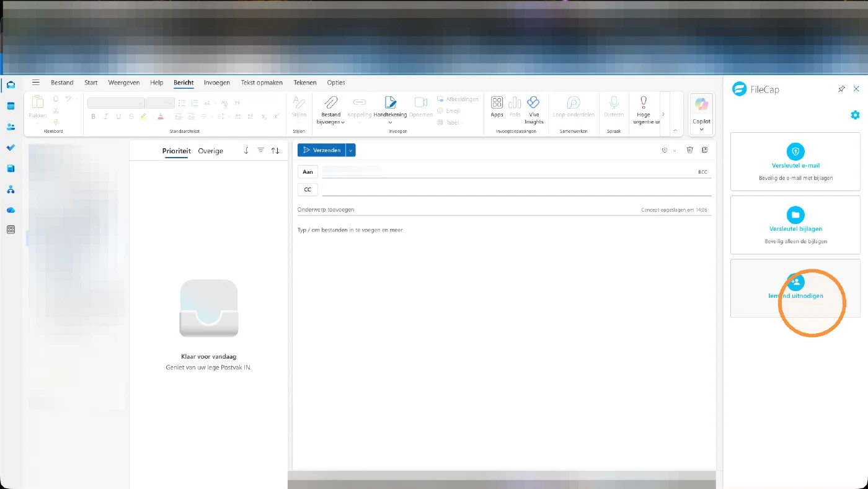This screenshot has height=489, width=868.
Task: Click the Aan recipient button
Action: [x=308, y=172]
